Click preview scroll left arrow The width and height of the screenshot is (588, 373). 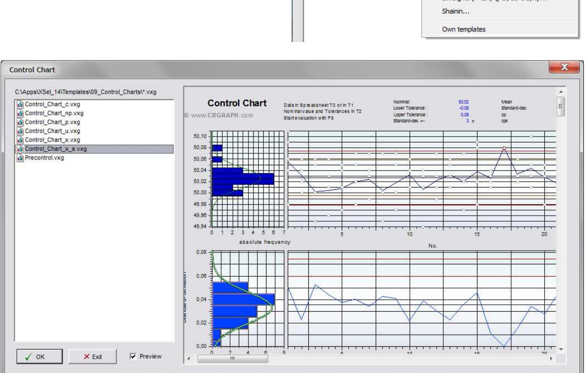tap(189, 359)
